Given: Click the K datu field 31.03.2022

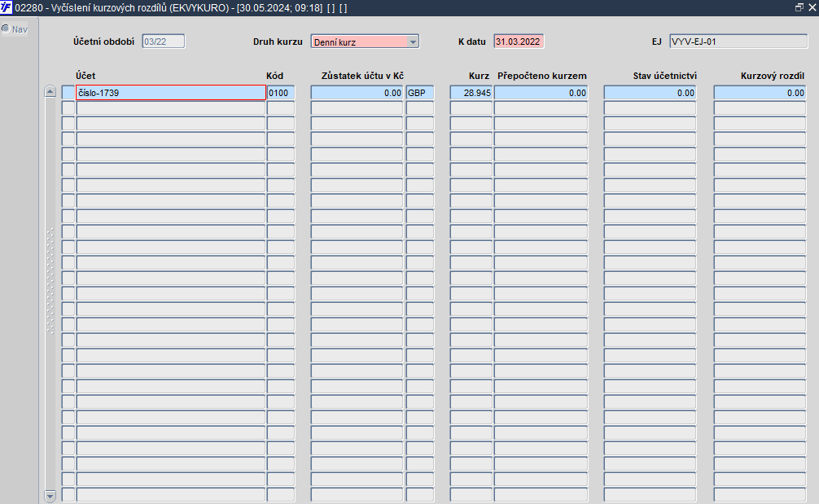Looking at the screenshot, I should click(519, 42).
